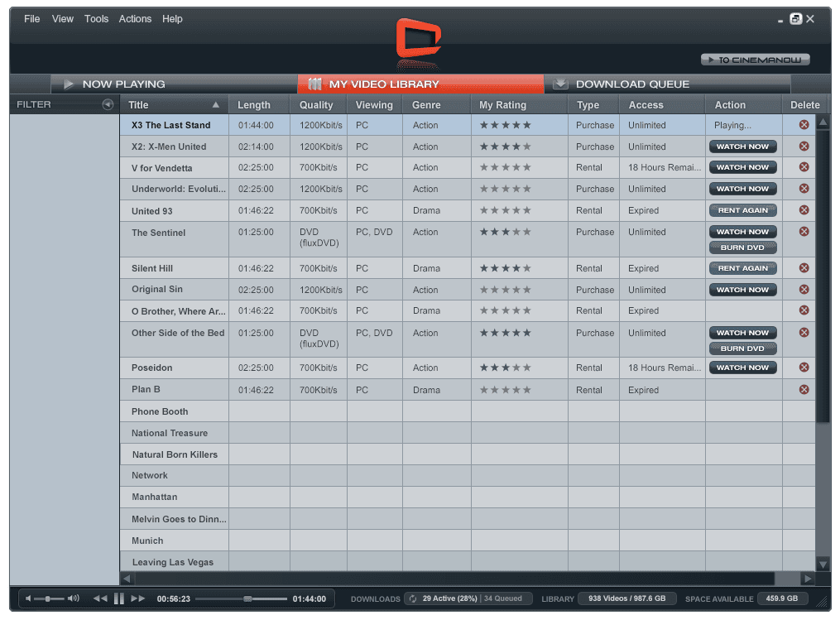Click the loud volume speaker icon

[x=74, y=598]
